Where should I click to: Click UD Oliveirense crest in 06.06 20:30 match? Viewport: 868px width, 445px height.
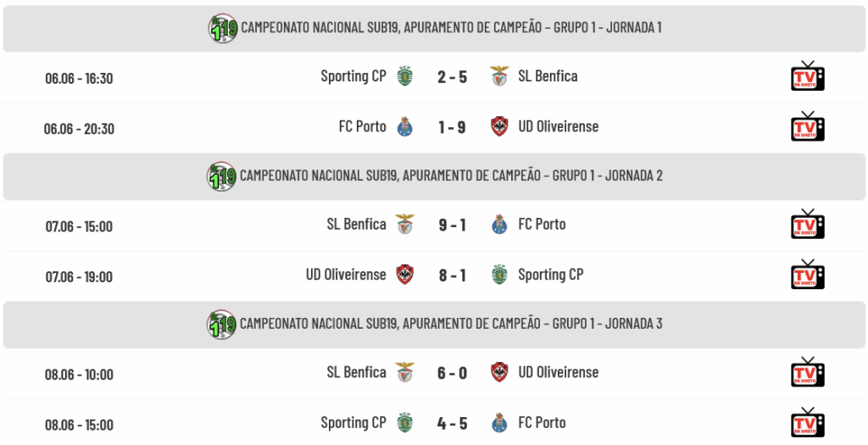499,126
